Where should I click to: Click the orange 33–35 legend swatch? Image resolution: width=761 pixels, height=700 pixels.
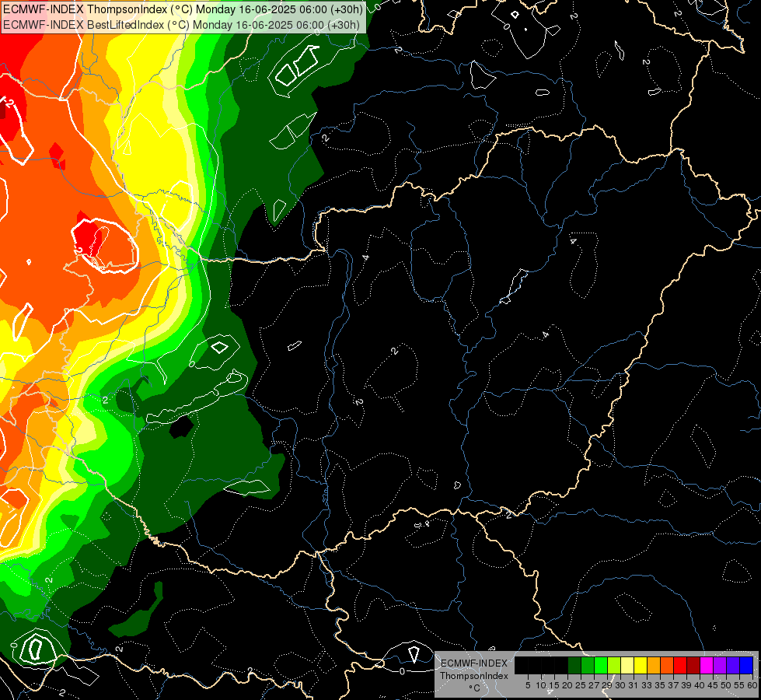654,665
